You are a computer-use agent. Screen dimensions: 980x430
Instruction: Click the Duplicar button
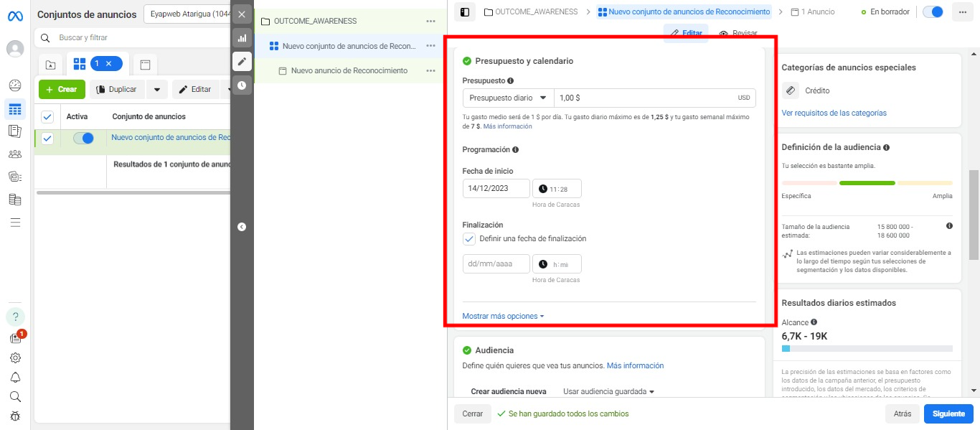click(x=117, y=89)
